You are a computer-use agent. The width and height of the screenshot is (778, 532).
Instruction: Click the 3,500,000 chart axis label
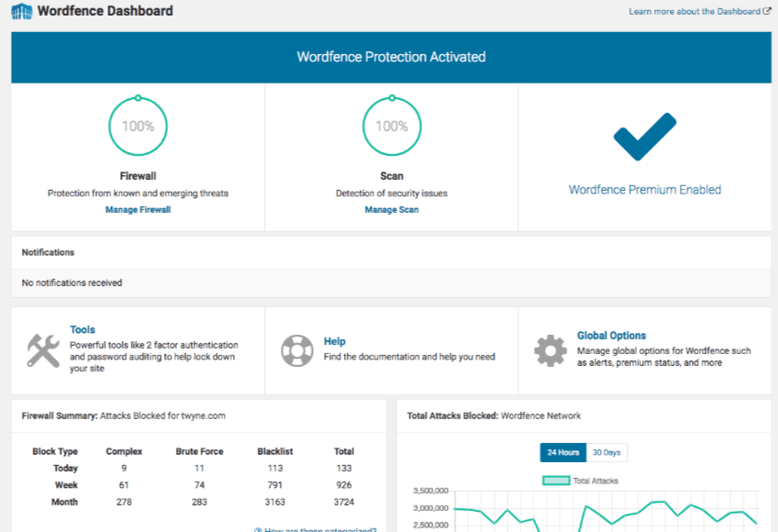point(430,491)
